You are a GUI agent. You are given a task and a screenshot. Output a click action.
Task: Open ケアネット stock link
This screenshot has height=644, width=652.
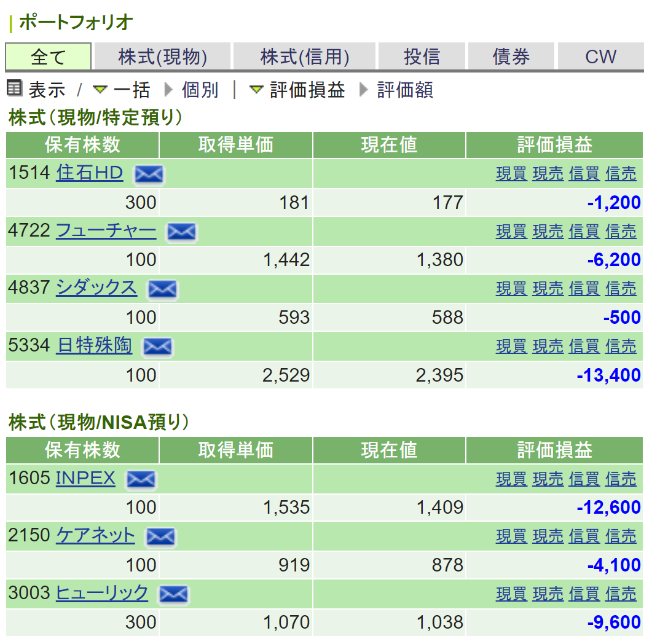coord(95,535)
